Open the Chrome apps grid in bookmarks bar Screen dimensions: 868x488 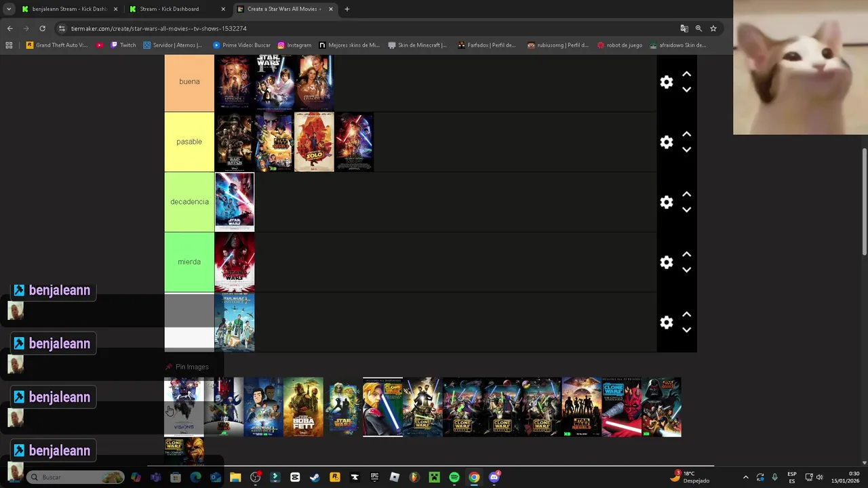tap(9, 45)
